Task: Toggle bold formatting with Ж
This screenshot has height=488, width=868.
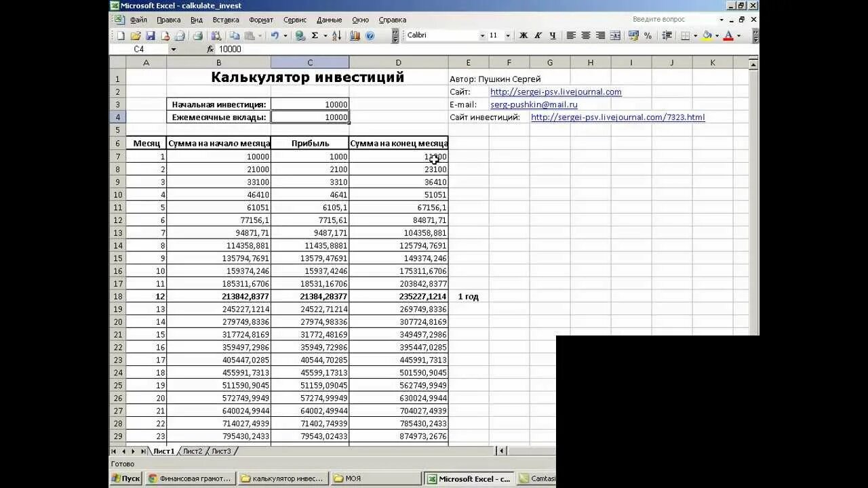Action: tap(523, 35)
